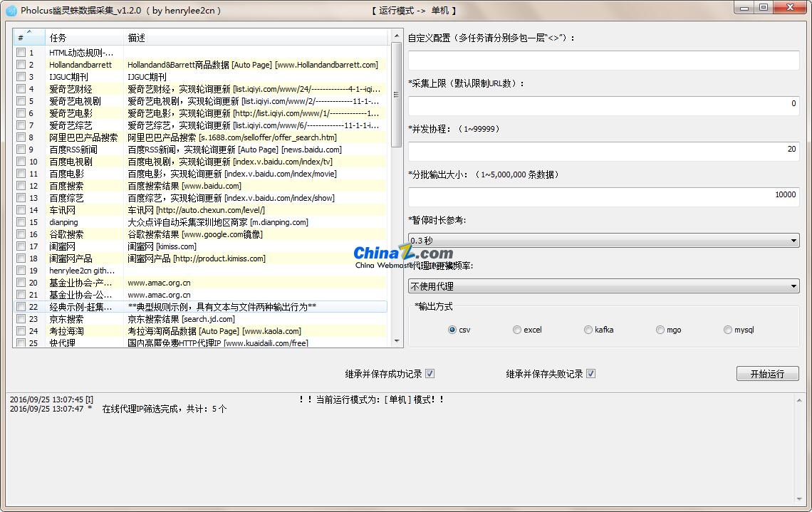This screenshot has height=512, width=812.
Task: Select the 车讯网 task row
Action: coord(200,209)
